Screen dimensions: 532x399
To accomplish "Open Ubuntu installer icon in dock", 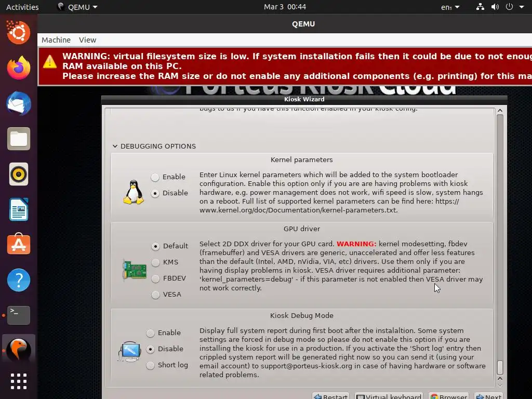I will 19,33.
